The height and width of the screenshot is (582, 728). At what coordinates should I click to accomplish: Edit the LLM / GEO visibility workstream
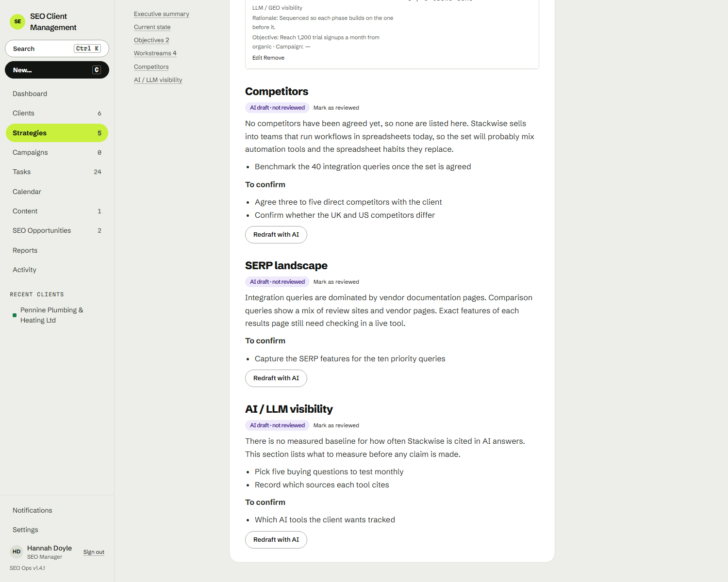(257, 58)
